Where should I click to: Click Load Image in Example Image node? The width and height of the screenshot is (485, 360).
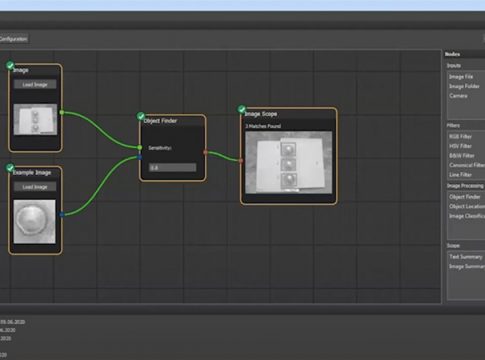coord(35,187)
